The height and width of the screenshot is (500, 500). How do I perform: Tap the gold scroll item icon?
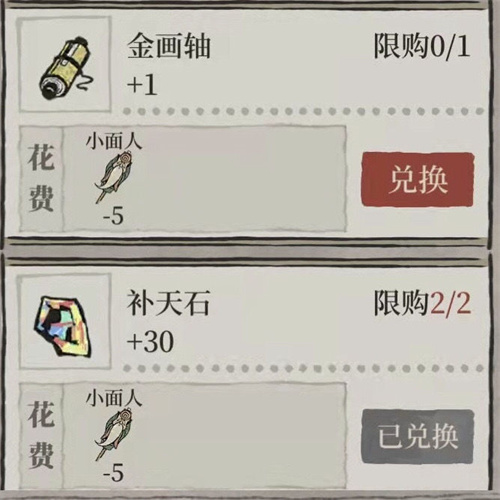(x=66, y=68)
